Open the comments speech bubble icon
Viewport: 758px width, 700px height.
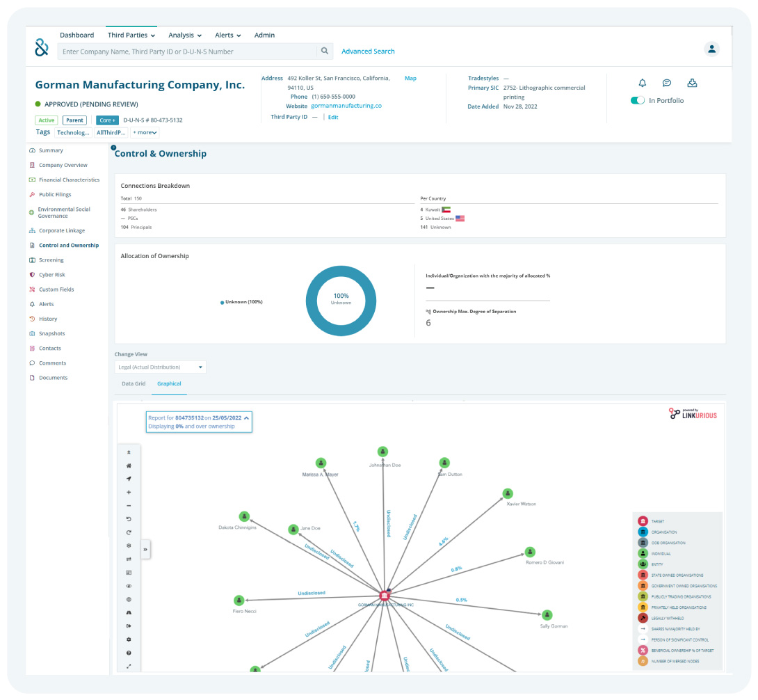[x=667, y=83]
